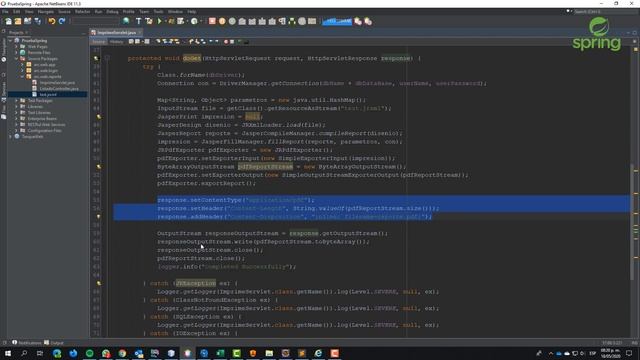Select the Test Libraries node
This screenshot has width=640, height=360.
coord(39,113)
